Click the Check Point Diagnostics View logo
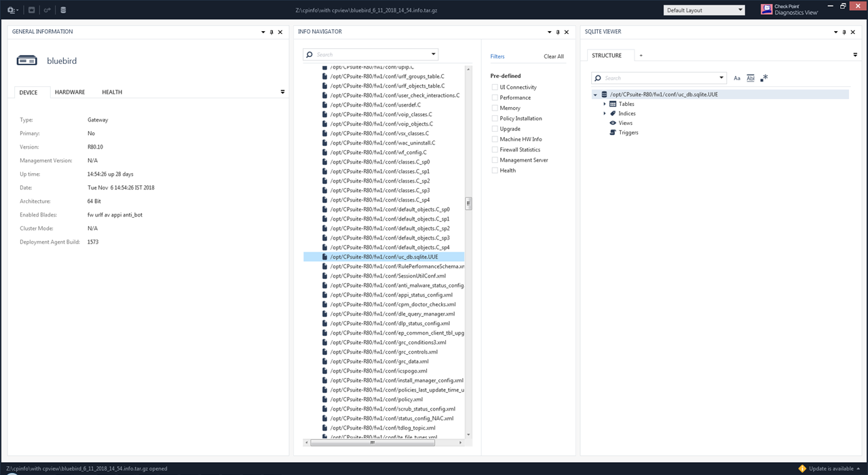The image size is (868, 475). pos(789,9)
